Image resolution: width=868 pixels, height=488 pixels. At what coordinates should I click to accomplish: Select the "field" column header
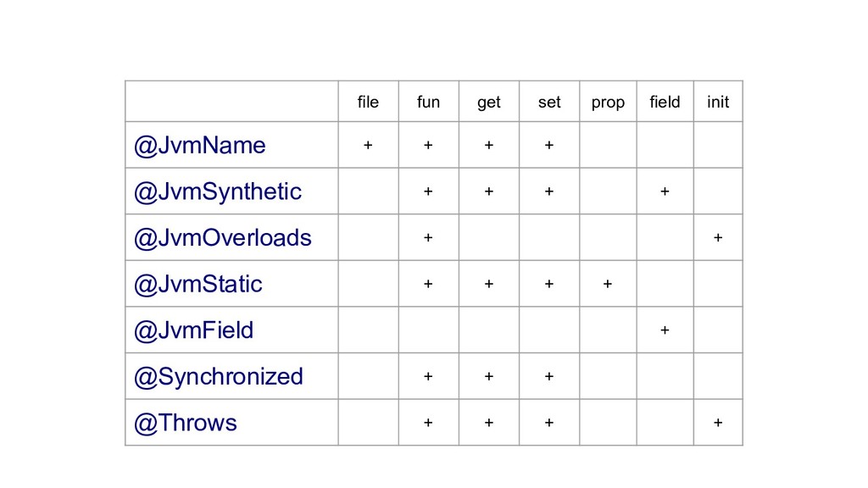pos(665,103)
